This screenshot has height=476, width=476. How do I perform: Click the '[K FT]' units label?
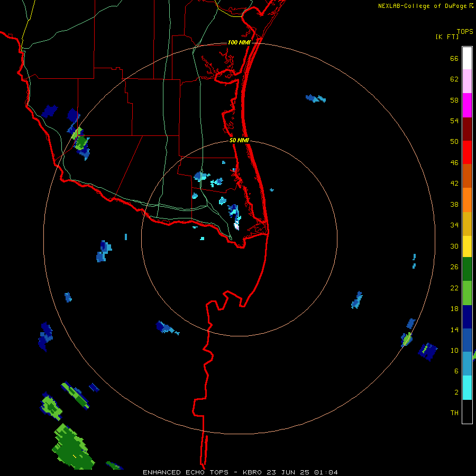pos(447,36)
